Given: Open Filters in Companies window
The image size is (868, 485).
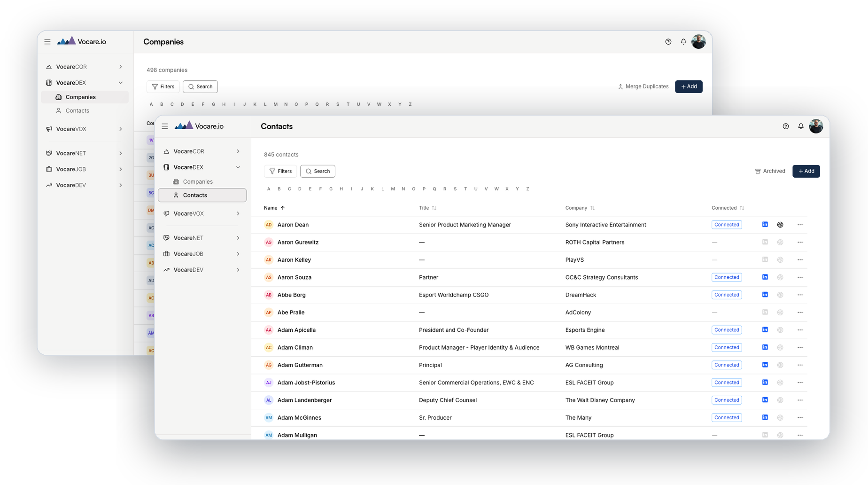Looking at the screenshot, I should click(x=163, y=86).
